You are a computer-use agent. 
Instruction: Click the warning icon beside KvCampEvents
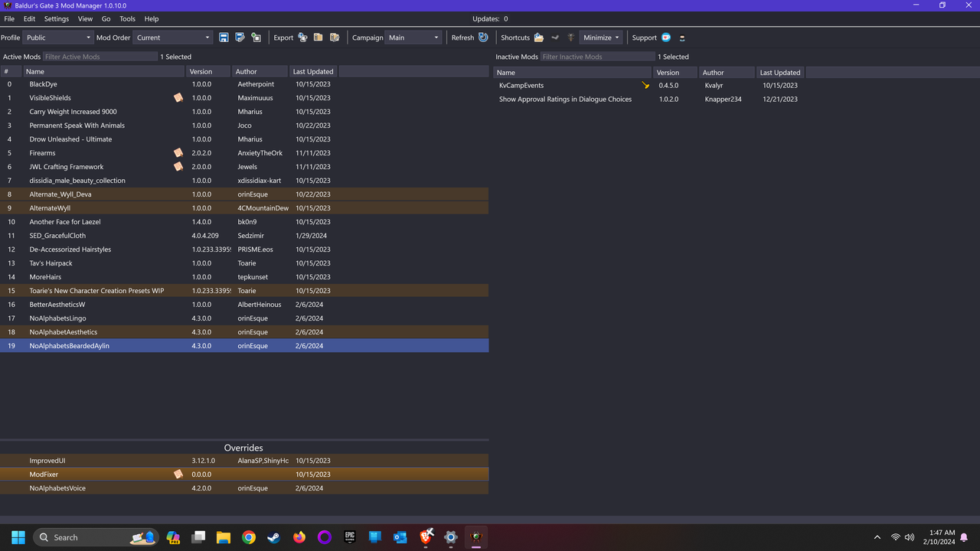pos(645,85)
